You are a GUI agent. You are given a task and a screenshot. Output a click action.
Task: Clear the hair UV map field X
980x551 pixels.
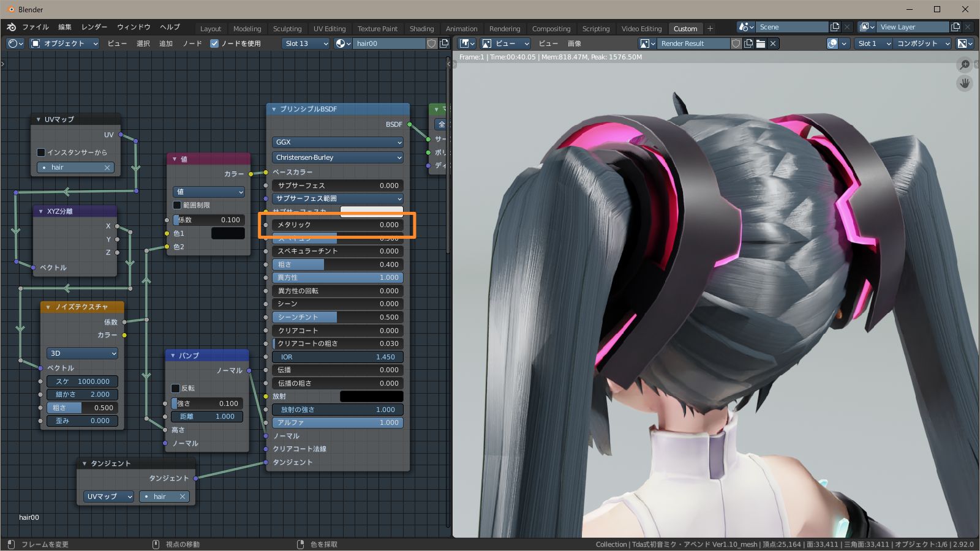click(x=107, y=167)
